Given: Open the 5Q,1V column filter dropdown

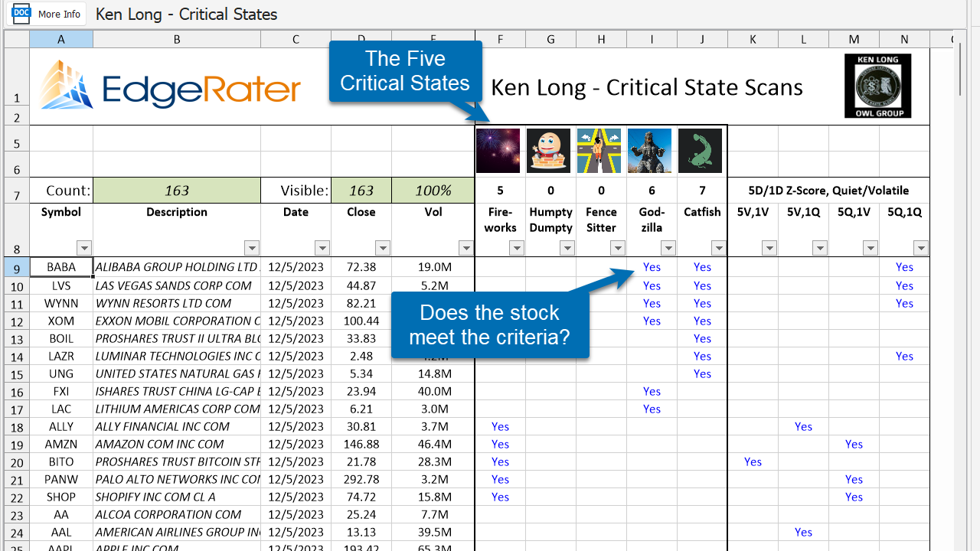Looking at the screenshot, I should pos(871,248).
